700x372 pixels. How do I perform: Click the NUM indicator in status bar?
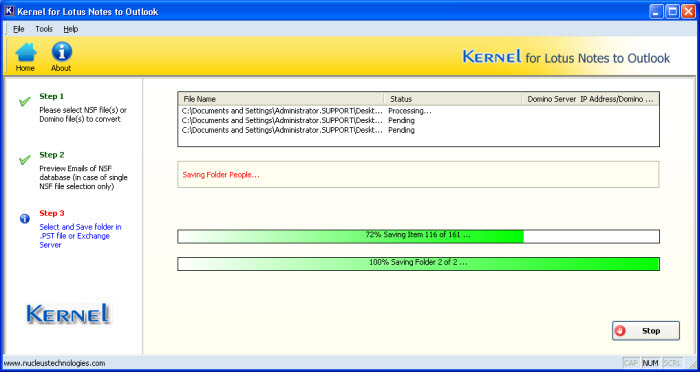[651, 363]
